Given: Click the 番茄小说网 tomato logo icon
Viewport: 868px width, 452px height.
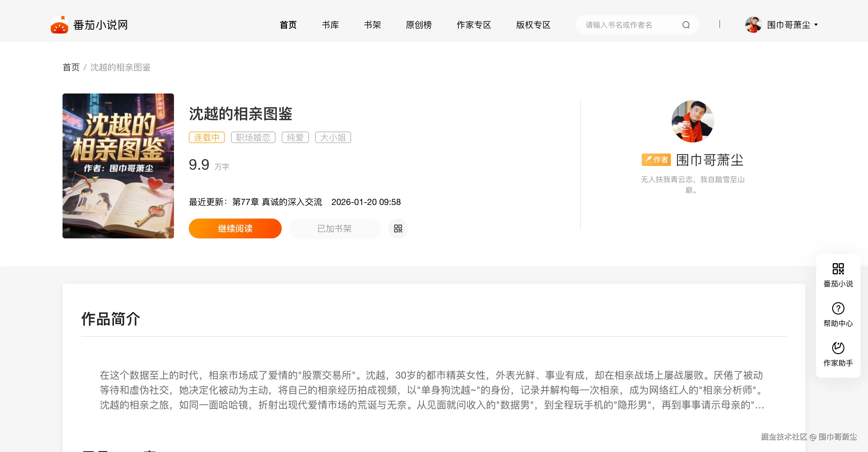Looking at the screenshot, I should click(61, 24).
